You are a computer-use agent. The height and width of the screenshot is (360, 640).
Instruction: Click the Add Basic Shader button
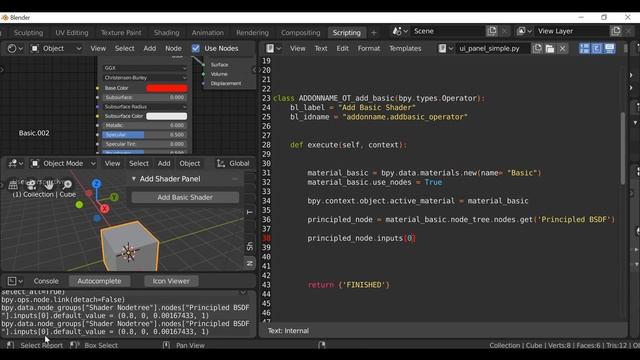coord(185,197)
